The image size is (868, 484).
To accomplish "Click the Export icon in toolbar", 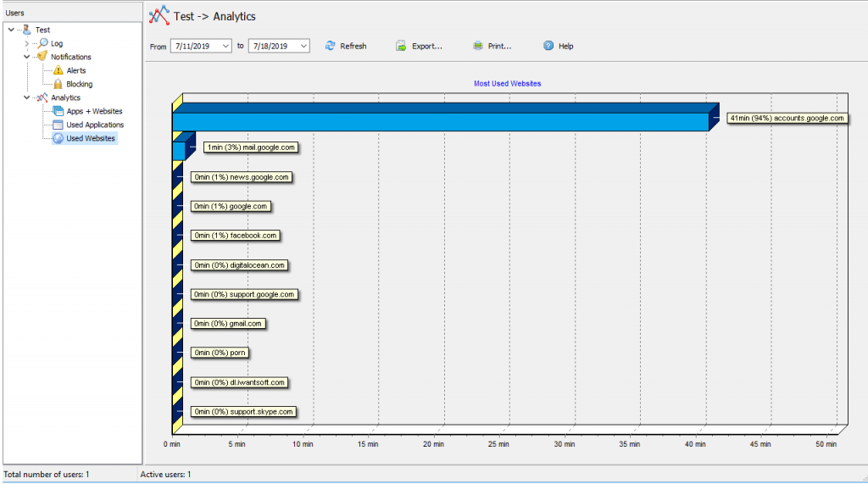I will pos(401,46).
